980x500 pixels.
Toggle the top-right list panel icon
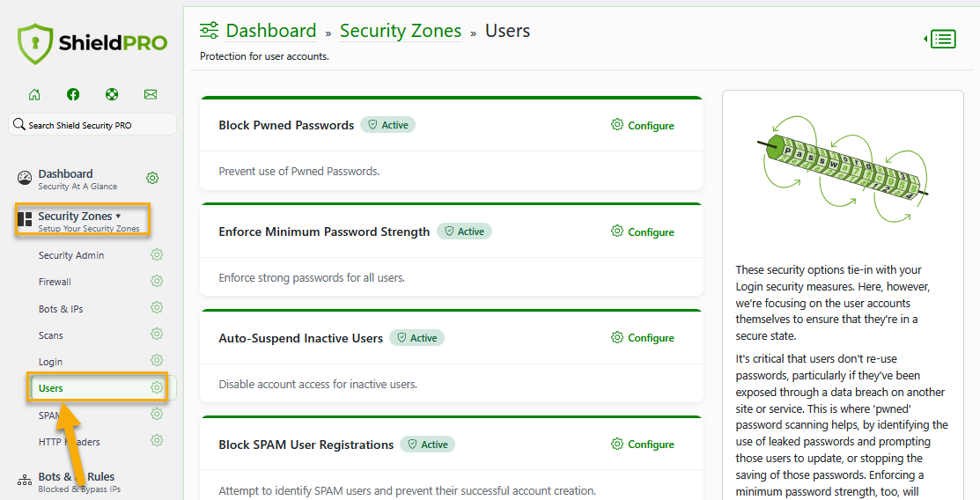click(x=941, y=39)
